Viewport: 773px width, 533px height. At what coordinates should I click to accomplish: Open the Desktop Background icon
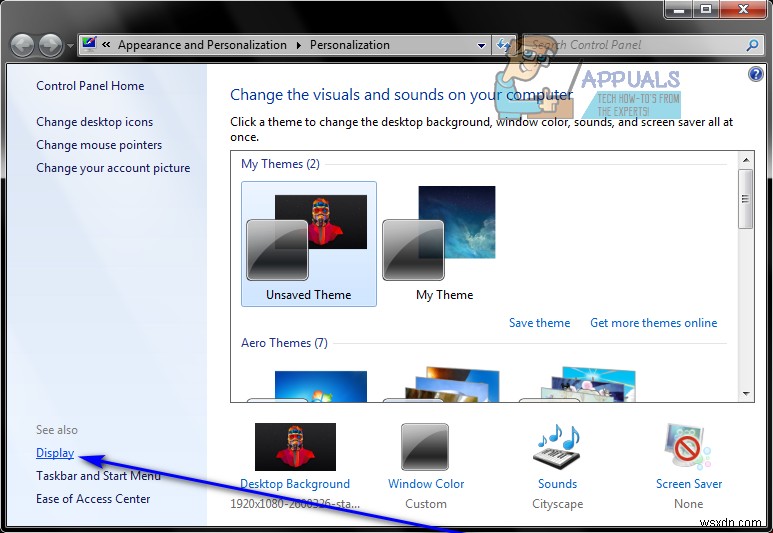coord(295,447)
